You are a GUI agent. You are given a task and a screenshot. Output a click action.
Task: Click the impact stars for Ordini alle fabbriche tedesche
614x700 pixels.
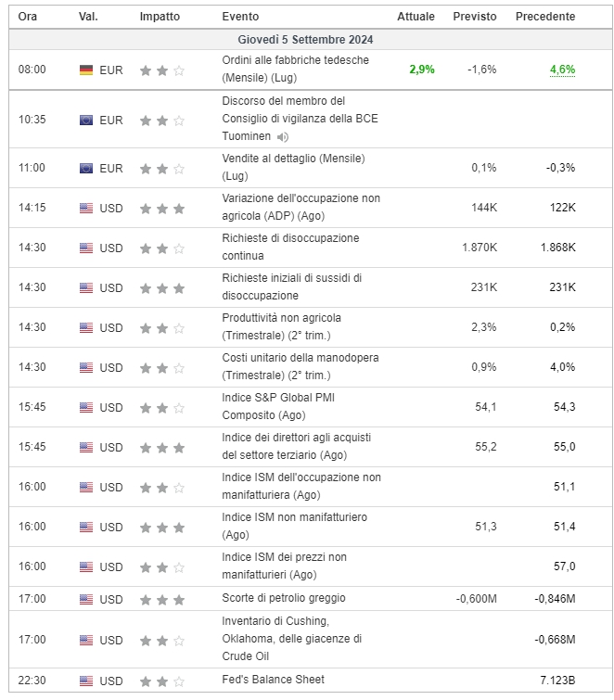(162, 70)
